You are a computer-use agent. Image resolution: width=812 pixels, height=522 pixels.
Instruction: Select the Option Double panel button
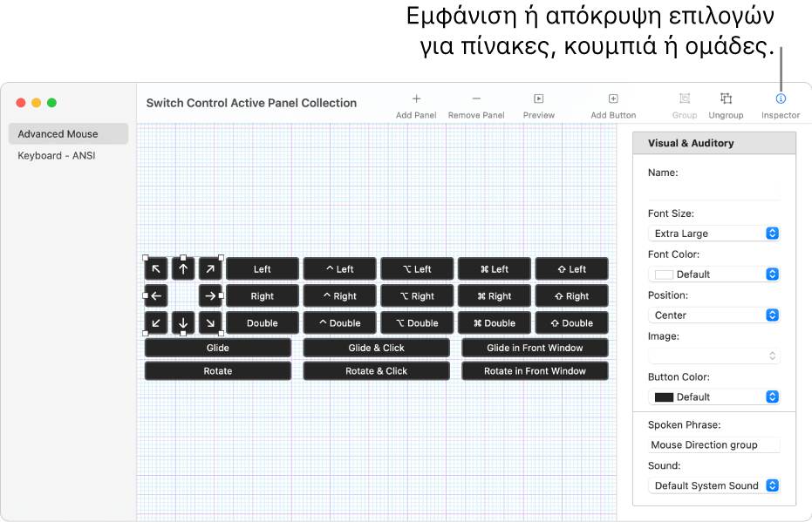[418, 322]
